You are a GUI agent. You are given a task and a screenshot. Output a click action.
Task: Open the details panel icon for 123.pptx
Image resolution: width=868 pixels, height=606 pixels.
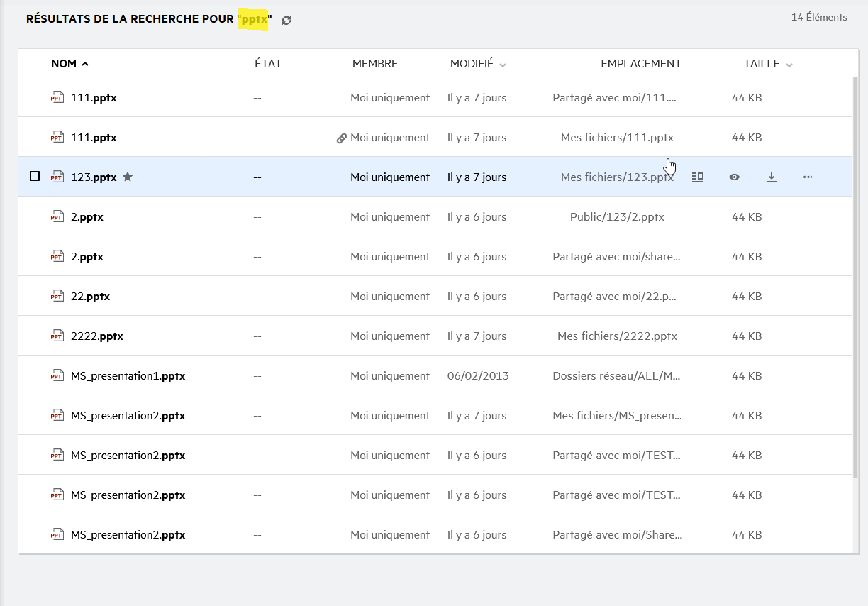click(x=698, y=177)
